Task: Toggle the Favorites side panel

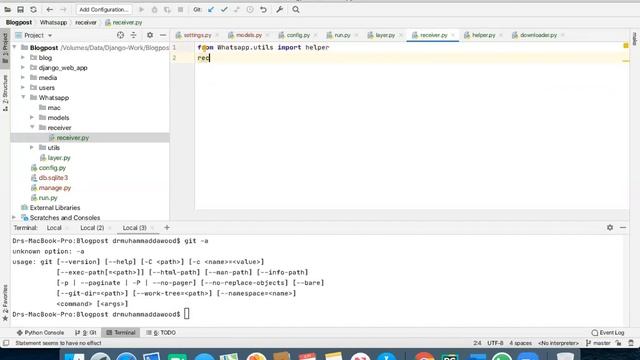Action: click(x=5, y=302)
